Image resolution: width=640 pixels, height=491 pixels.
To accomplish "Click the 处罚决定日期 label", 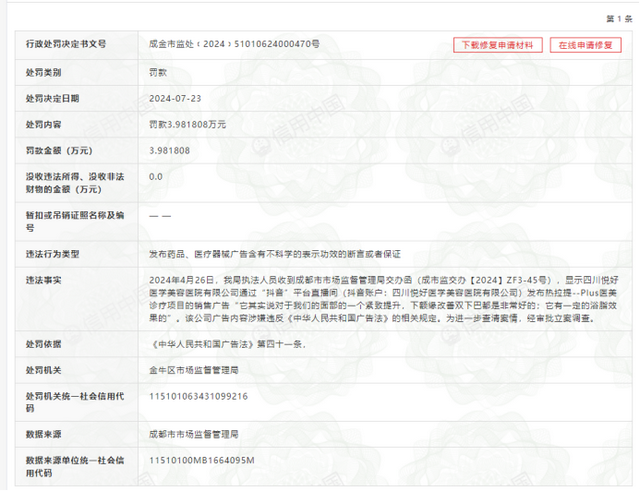I will click(x=53, y=98).
